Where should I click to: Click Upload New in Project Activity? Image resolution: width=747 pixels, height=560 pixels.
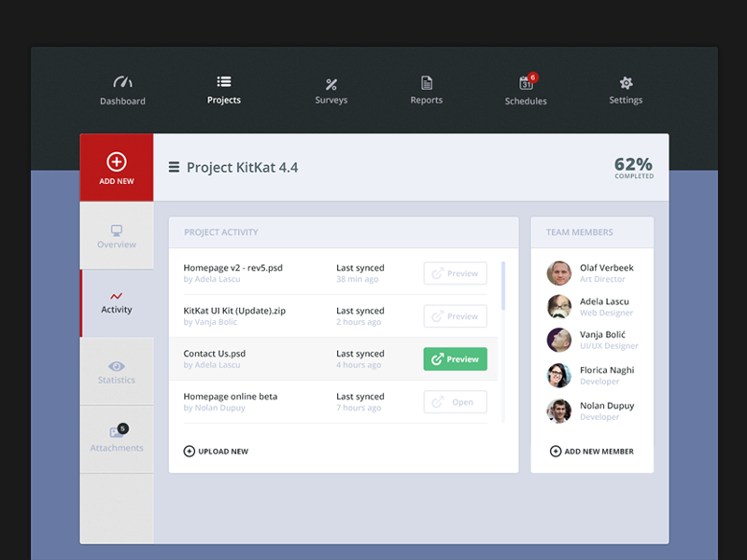pyautogui.click(x=216, y=451)
